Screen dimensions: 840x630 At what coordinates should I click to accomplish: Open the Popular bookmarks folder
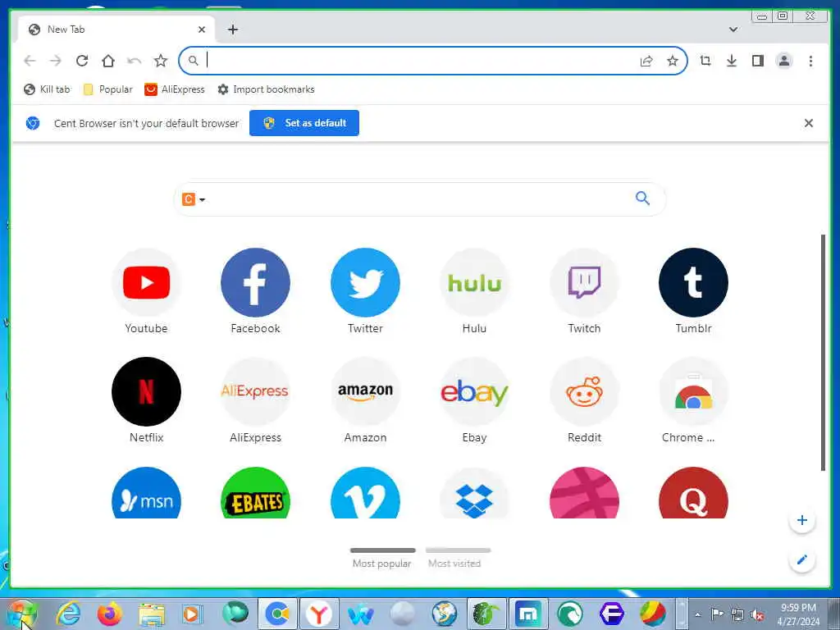pyautogui.click(x=108, y=89)
